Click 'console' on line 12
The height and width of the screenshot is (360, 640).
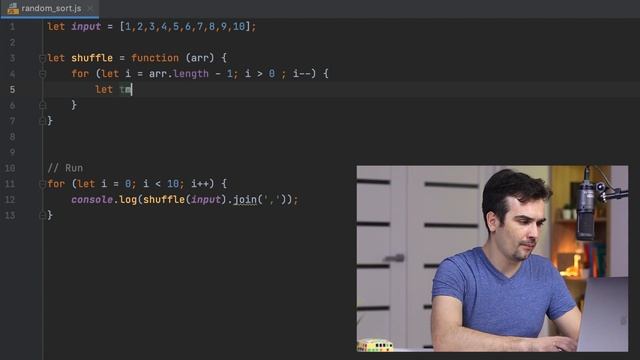92,200
